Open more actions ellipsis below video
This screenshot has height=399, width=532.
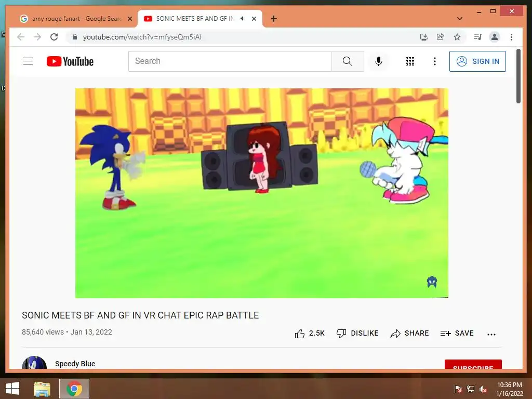tap(491, 334)
